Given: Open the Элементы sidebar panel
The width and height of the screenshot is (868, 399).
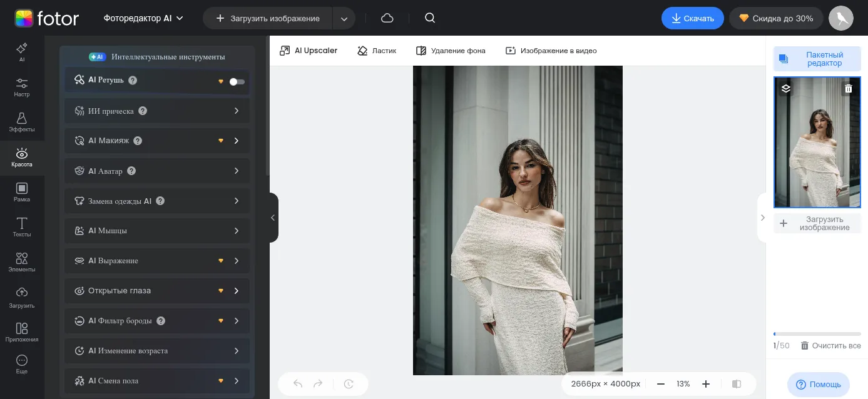Looking at the screenshot, I should pyautogui.click(x=22, y=263).
